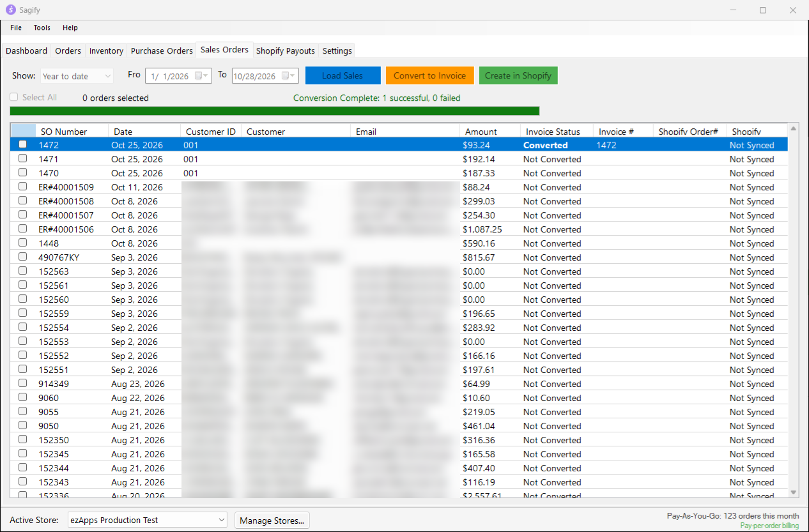The width and height of the screenshot is (809, 532).
Task: Tick the checkbox for order 1471
Action: pyautogui.click(x=23, y=159)
